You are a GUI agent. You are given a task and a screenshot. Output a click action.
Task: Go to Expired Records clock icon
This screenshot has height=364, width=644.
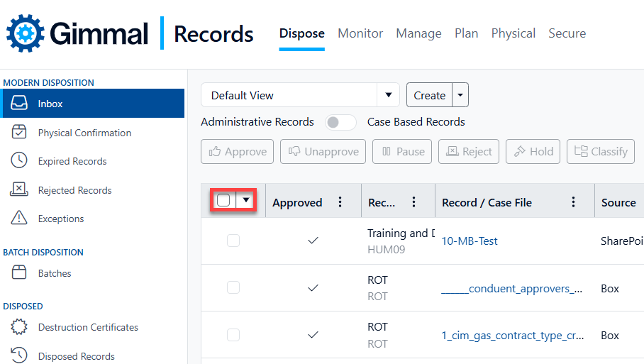click(19, 161)
